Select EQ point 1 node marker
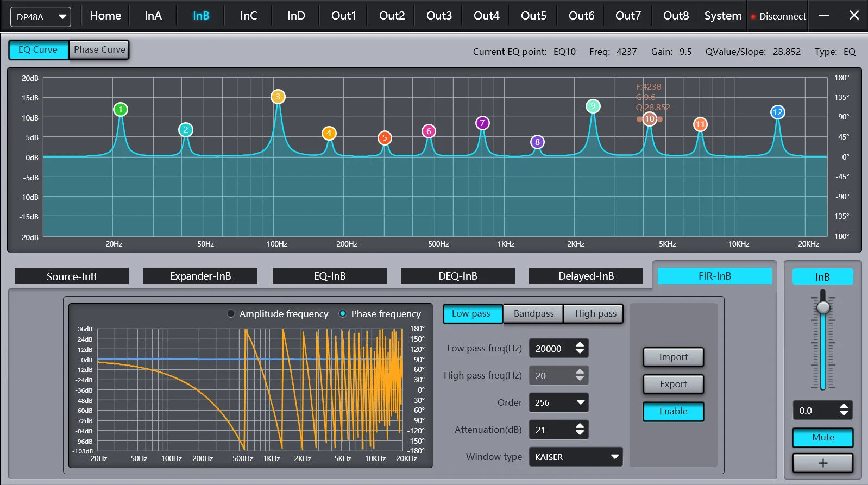 click(121, 110)
